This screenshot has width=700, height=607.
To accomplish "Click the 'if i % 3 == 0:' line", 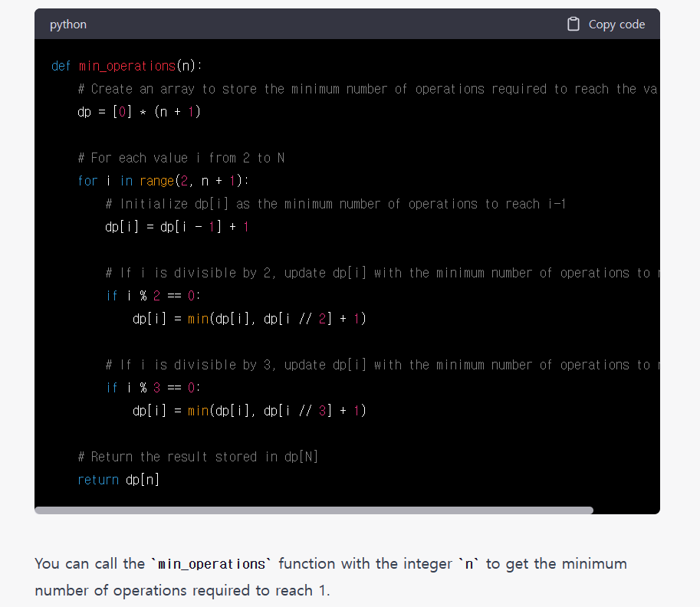I will 153,388.
